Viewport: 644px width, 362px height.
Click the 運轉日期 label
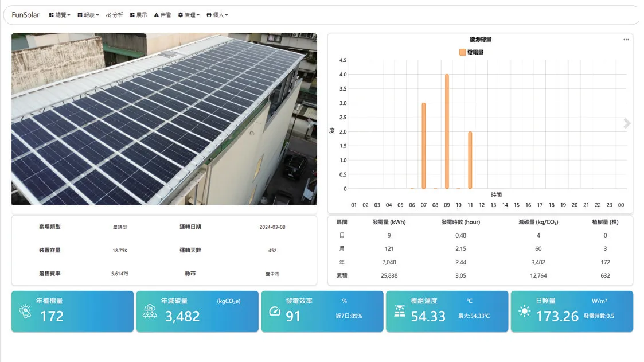(190, 227)
